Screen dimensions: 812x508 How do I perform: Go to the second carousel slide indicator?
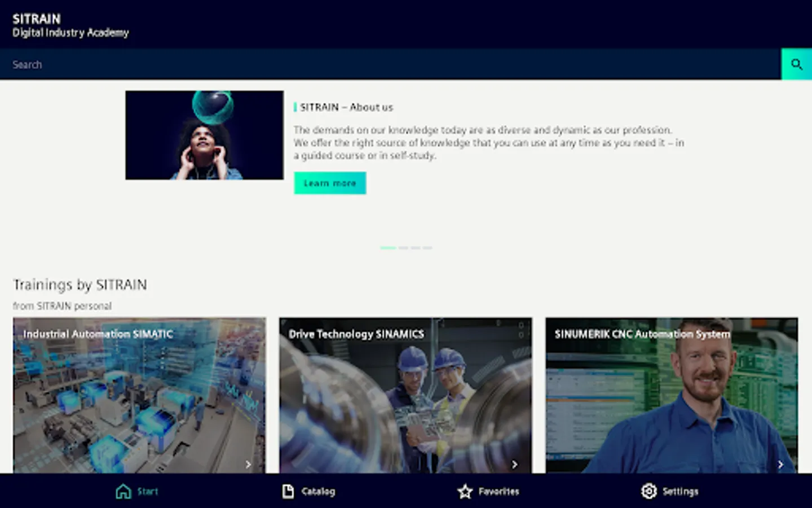(x=403, y=248)
